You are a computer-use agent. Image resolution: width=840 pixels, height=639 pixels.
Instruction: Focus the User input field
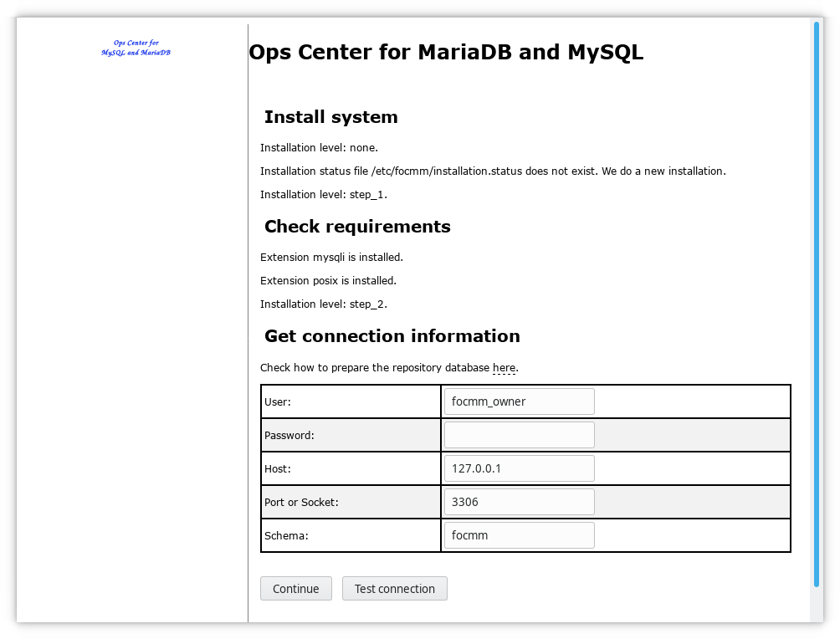click(x=519, y=401)
